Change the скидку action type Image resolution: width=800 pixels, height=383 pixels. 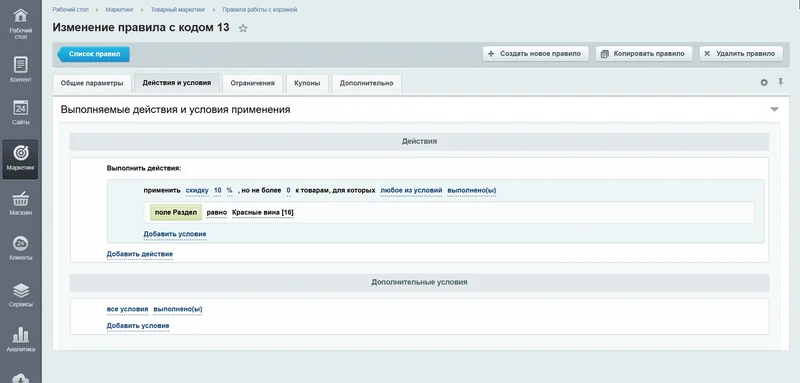(197, 191)
